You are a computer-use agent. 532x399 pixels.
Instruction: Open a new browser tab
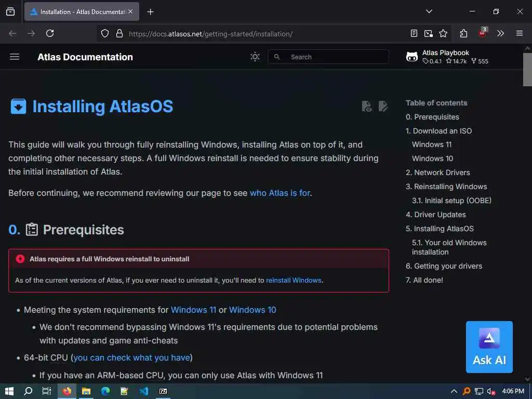tap(151, 12)
